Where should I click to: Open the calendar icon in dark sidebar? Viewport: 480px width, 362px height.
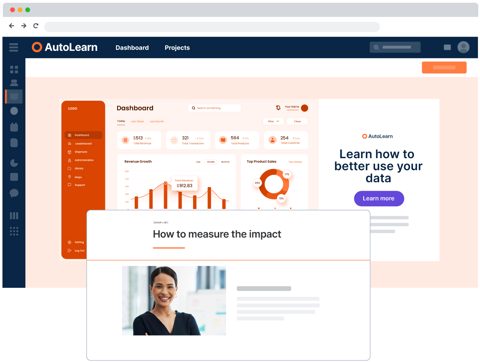pos(14,127)
